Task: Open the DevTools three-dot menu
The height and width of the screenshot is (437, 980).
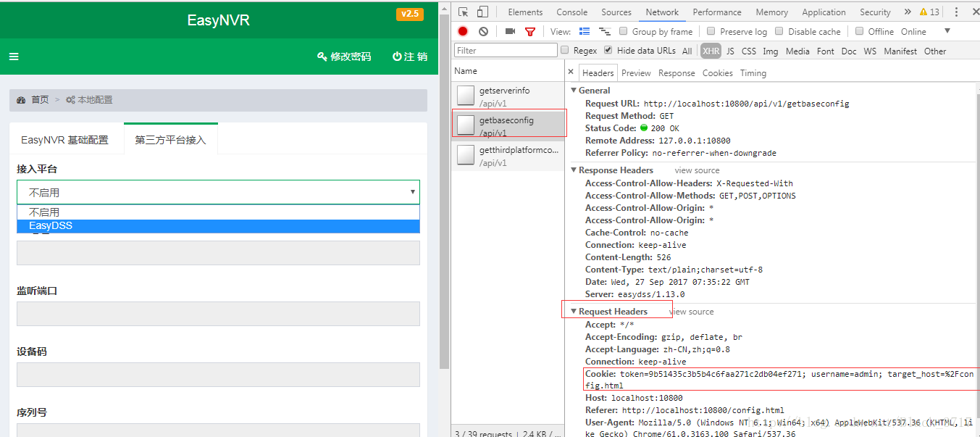Action: pos(956,12)
